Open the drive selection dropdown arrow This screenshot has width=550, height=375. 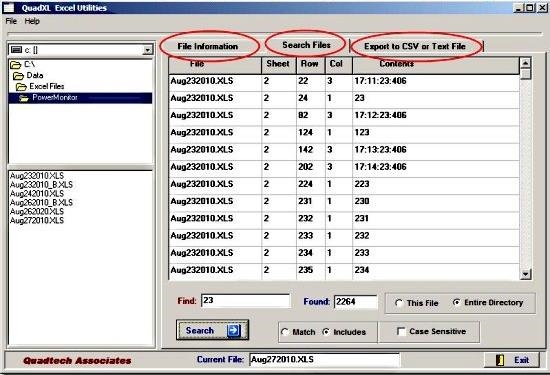[148, 50]
